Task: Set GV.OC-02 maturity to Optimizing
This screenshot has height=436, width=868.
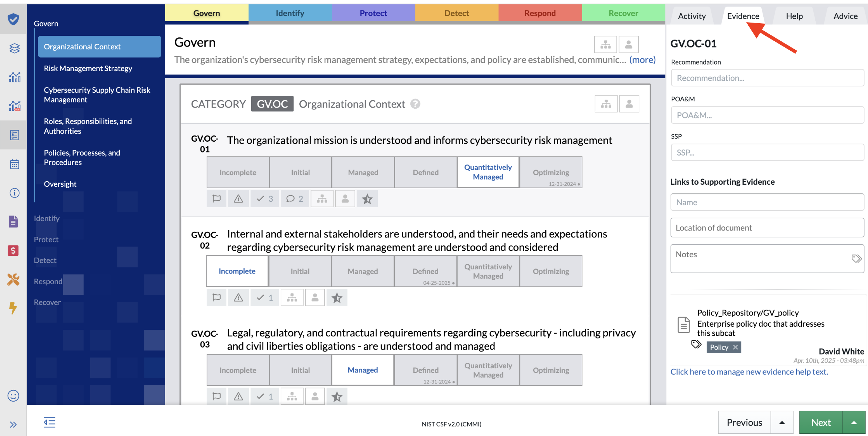Action: pyautogui.click(x=551, y=271)
